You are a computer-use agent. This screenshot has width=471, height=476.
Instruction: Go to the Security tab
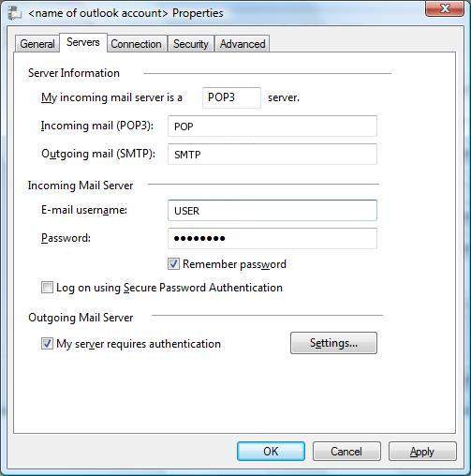point(191,44)
